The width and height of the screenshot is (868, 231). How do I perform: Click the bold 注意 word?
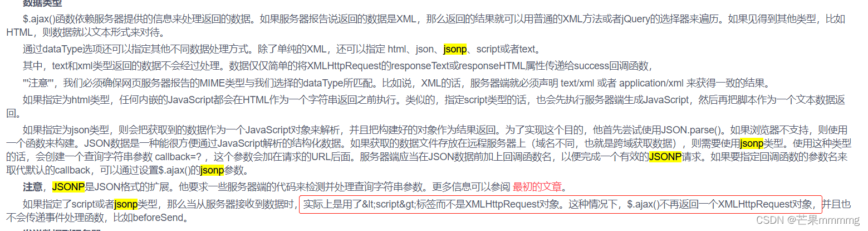pos(32,186)
